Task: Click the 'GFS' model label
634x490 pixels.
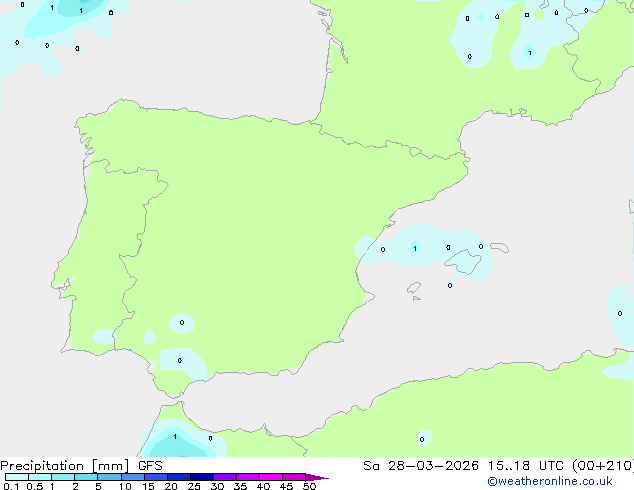Action: click(150, 466)
